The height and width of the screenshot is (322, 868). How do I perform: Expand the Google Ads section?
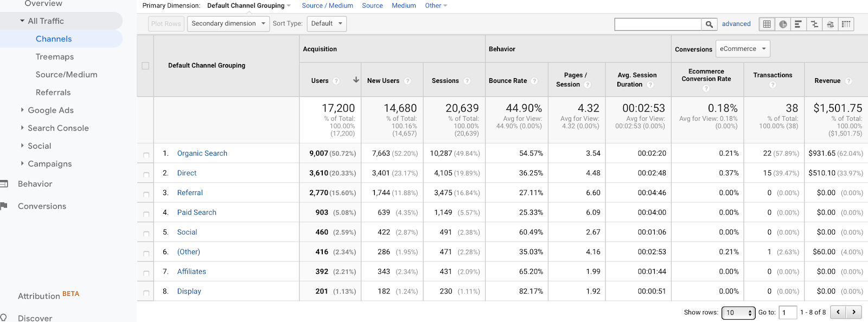click(22, 110)
